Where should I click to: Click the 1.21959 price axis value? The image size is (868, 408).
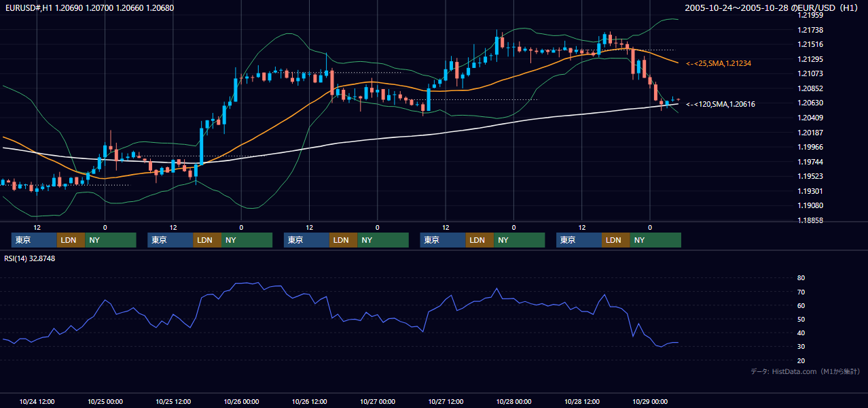tap(811, 15)
